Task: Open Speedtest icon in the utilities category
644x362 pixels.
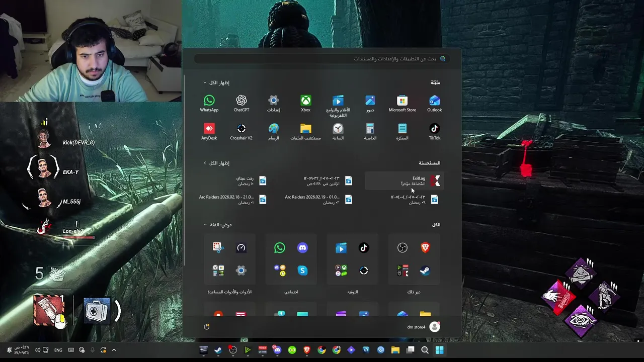Action: pyautogui.click(x=241, y=247)
